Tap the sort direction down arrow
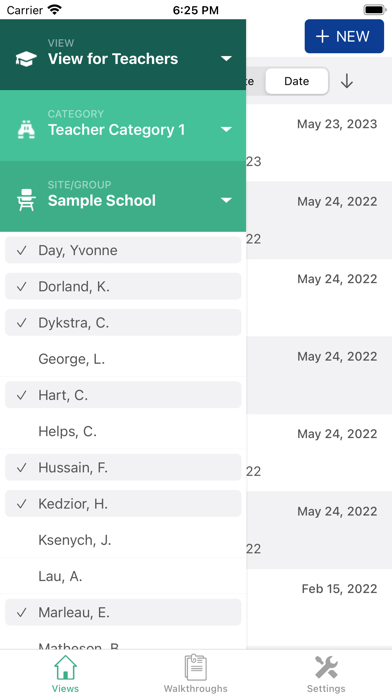Screen dimensions: 392x696 coord(347,81)
